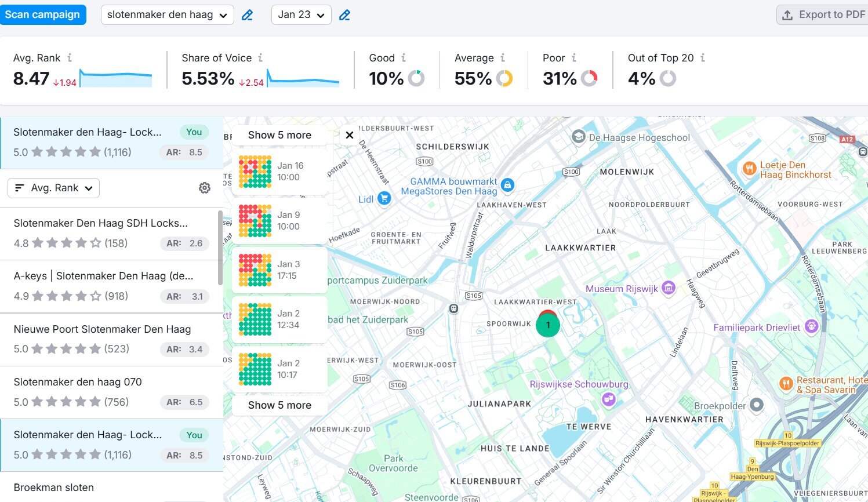Select Slotenmaker Den Haag SDH Locks competitor
Image resolution: width=868 pixels, height=502 pixels.
coord(108,233)
